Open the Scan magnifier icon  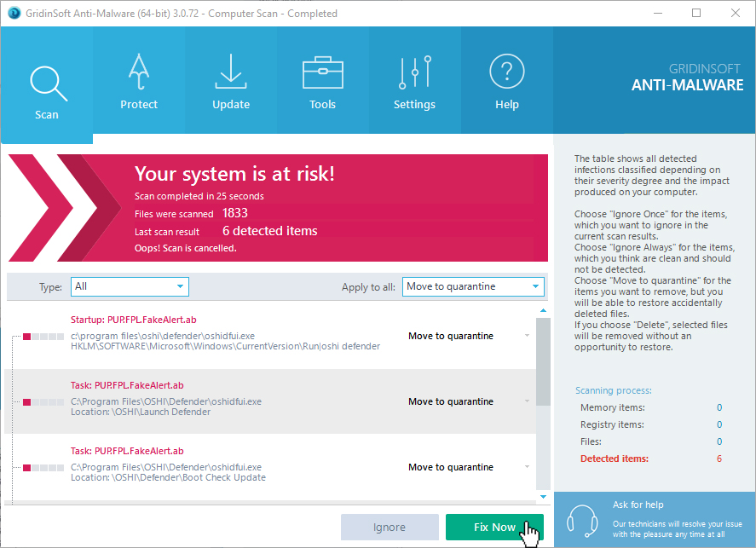(x=46, y=84)
